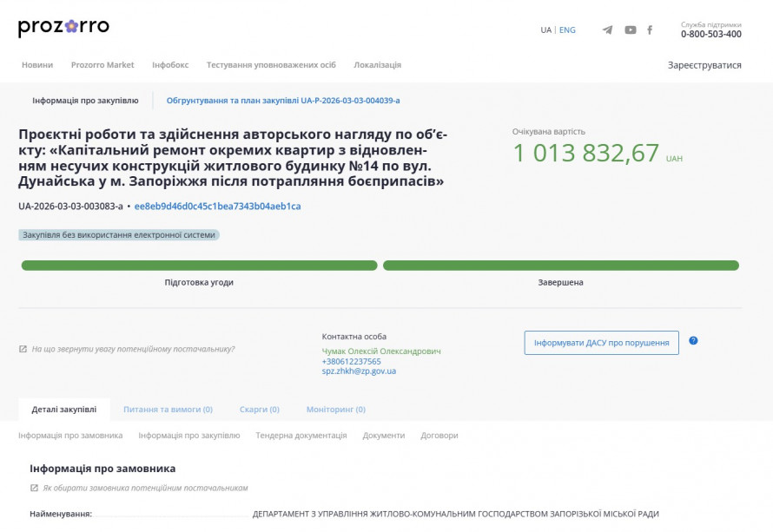This screenshot has width=773, height=532.
Task: Open the 'Моніторинг (0)' tab
Action: pos(334,407)
